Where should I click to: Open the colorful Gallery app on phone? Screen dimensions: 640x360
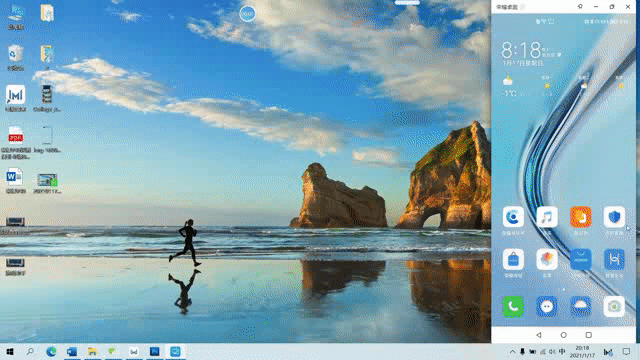pos(547,260)
